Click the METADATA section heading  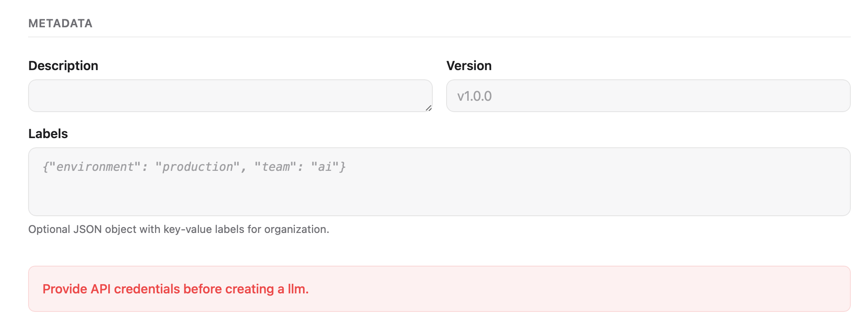coord(60,23)
